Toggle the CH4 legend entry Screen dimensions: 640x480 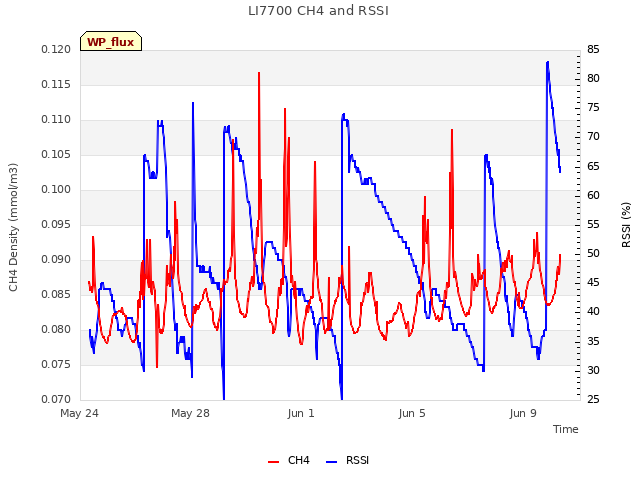289,460
